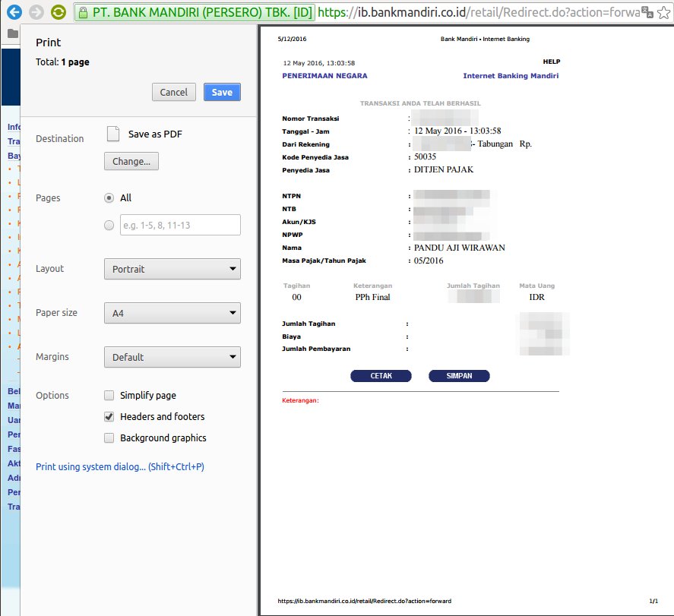The image size is (674, 616).
Task: Click the 'PPh Final' description
Action: click(x=372, y=297)
